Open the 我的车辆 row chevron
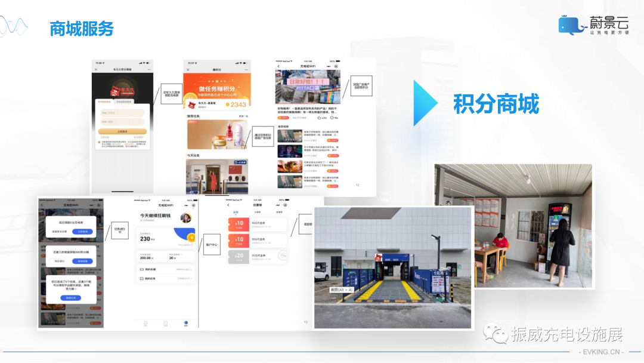Screen dimensions: 644x363 coord(191,269)
